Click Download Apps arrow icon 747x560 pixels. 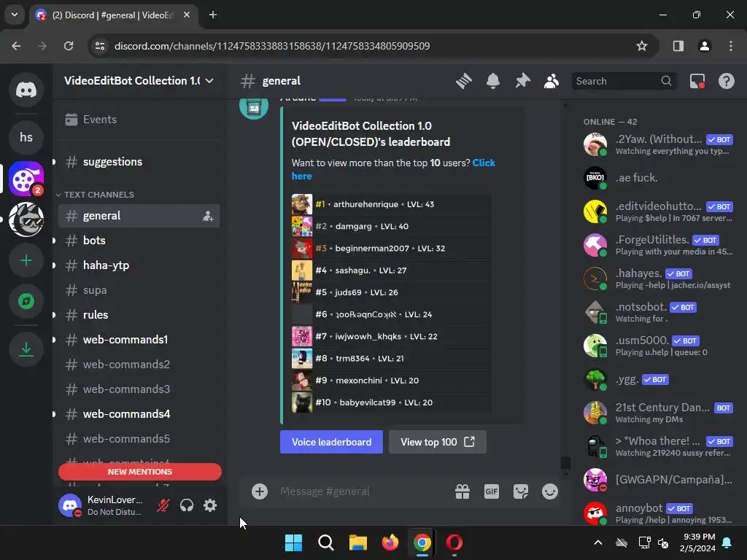(26, 349)
